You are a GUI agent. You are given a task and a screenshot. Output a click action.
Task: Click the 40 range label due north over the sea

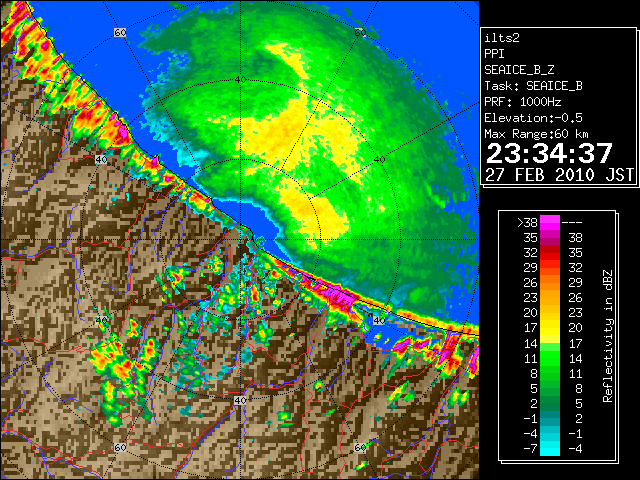pos(240,80)
